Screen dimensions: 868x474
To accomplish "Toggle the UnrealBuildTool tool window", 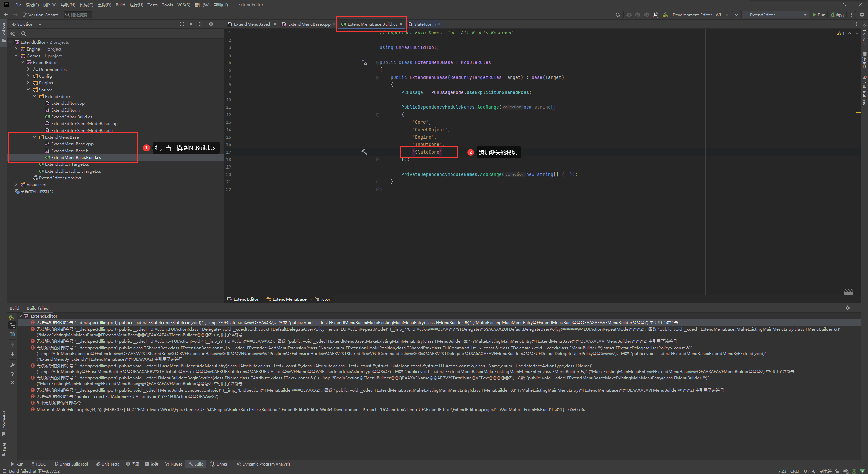I will click(71, 464).
